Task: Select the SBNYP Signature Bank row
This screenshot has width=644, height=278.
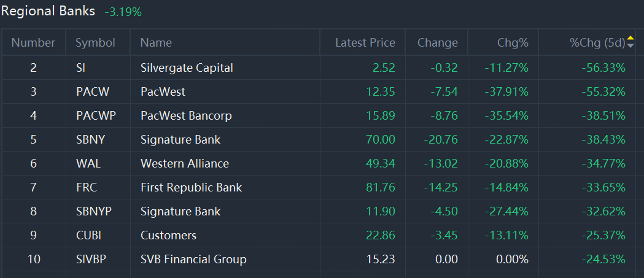Action: [318, 211]
